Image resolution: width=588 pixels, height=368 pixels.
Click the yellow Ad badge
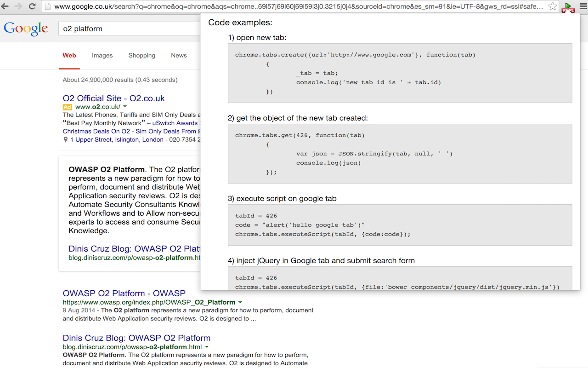pos(68,107)
